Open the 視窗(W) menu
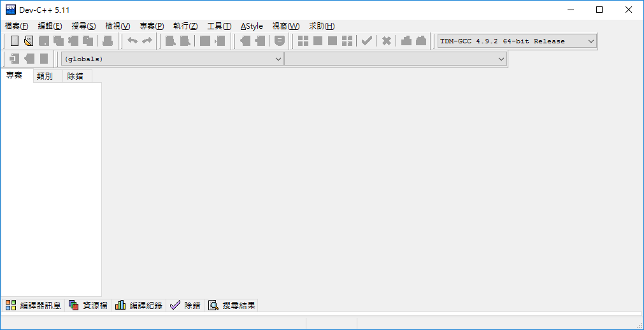This screenshot has width=644, height=330. [x=286, y=26]
